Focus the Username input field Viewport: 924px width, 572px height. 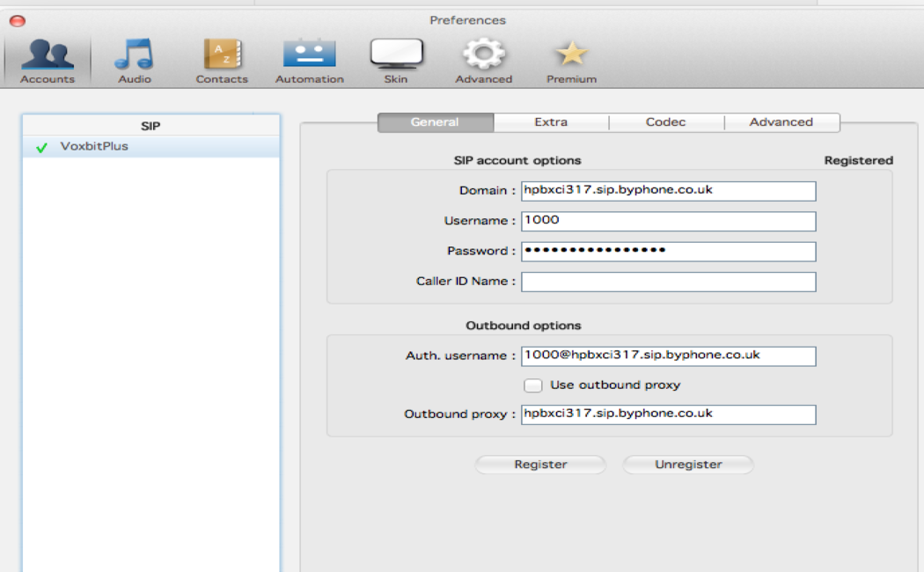point(668,221)
